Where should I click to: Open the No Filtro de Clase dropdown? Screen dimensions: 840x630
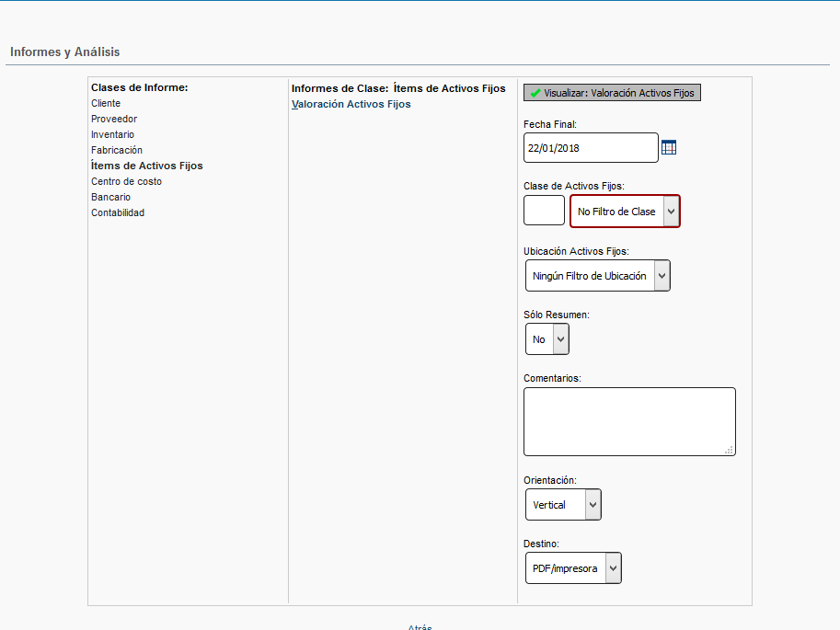click(x=625, y=212)
